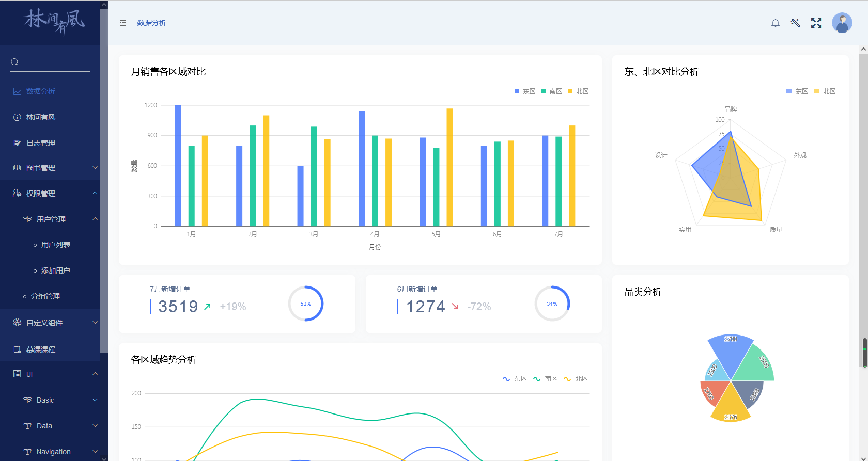
Task: Click the sidebar scroll down arrow
Action: tap(104, 458)
